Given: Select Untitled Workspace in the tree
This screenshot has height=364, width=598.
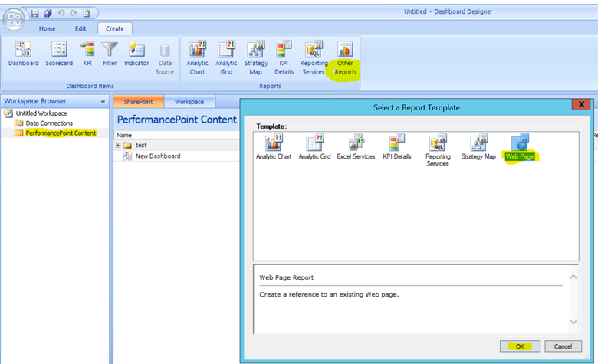Looking at the screenshot, I should click(x=41, y=113).
